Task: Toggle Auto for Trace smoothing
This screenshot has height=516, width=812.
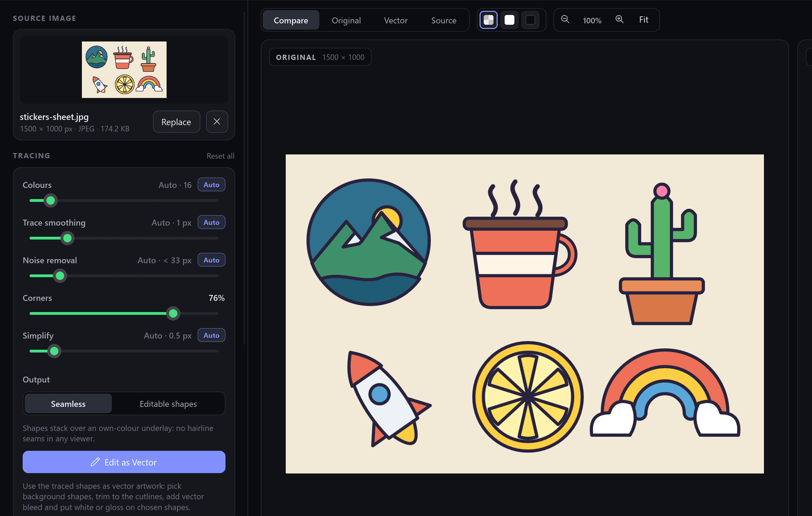Action: [x=212, y=222]
